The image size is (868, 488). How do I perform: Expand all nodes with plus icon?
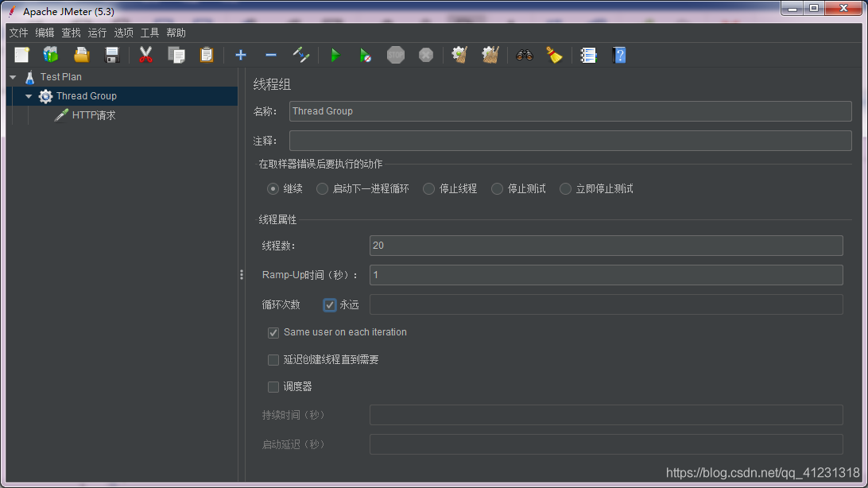point(240,55)
